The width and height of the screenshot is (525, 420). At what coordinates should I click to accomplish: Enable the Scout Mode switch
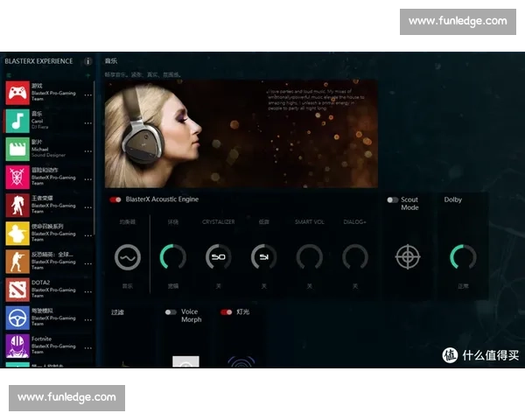(392, 200)
